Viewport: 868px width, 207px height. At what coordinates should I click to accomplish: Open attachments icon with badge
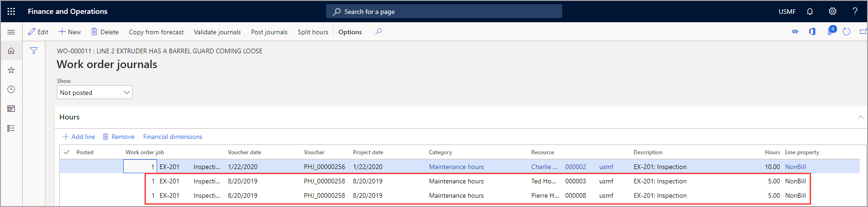pos(831,31)
